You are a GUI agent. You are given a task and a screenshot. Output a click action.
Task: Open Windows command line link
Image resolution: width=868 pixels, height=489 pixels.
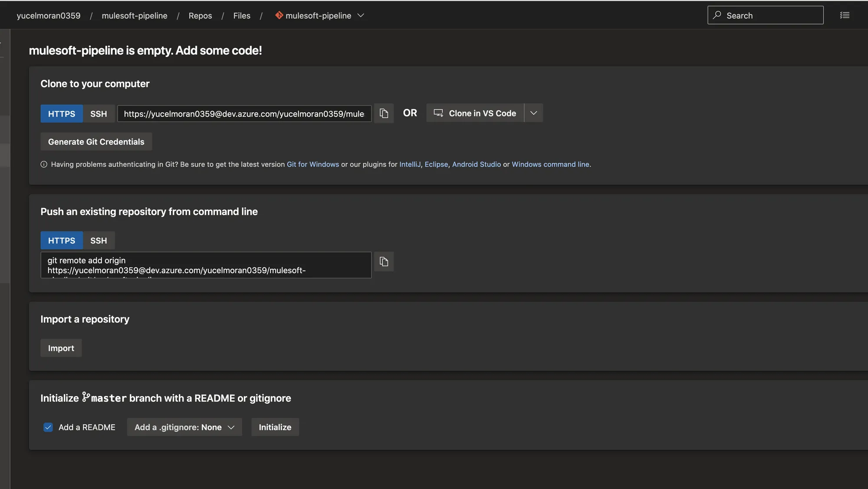(550, 165)
